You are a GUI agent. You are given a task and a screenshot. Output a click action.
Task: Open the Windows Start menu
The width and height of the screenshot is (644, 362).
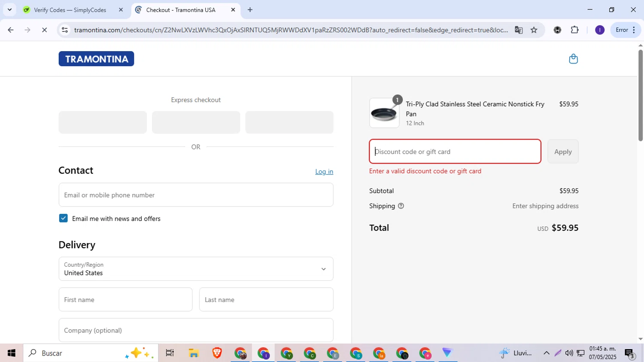(x=12, y=353)
